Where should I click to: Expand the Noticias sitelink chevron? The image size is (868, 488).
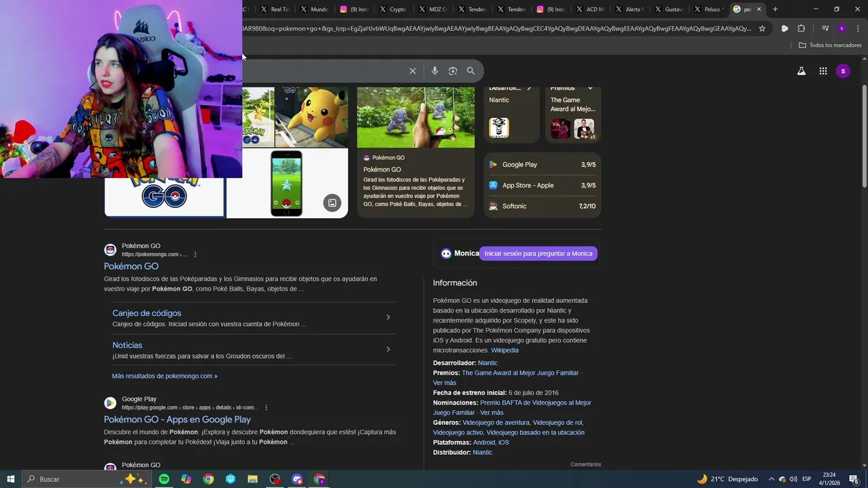click(388, 350)
